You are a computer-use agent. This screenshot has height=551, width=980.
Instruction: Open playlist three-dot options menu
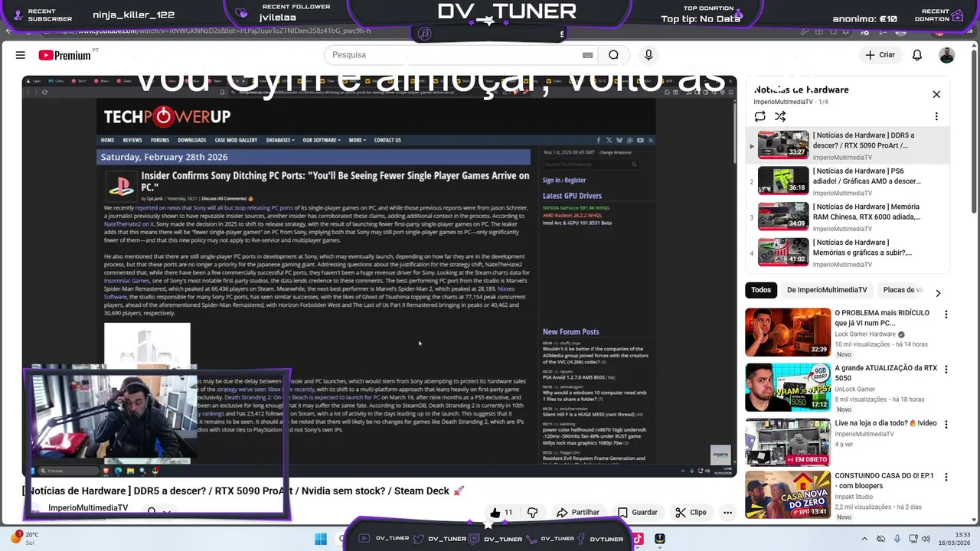pos(936,116)
